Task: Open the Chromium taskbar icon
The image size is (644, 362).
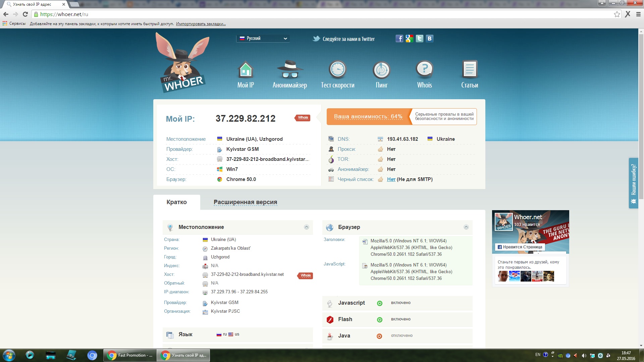Action: [92, 355]
